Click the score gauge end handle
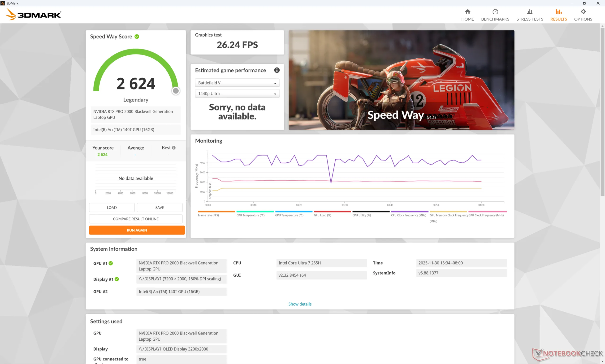 click(x=176, y=91)
